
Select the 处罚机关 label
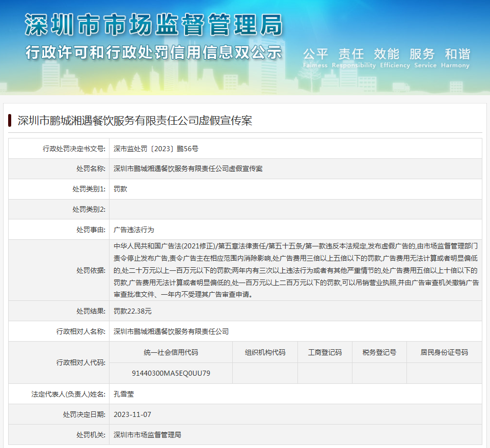click(x=91, y=435)
